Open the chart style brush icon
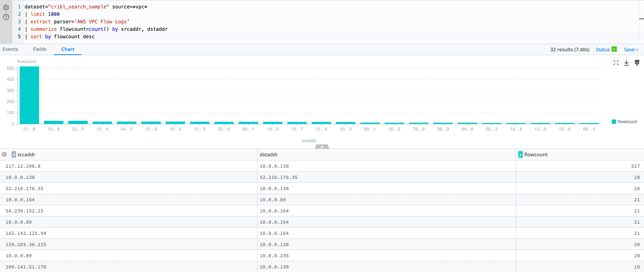Screen dimensions: 644x272 [637, 62]
